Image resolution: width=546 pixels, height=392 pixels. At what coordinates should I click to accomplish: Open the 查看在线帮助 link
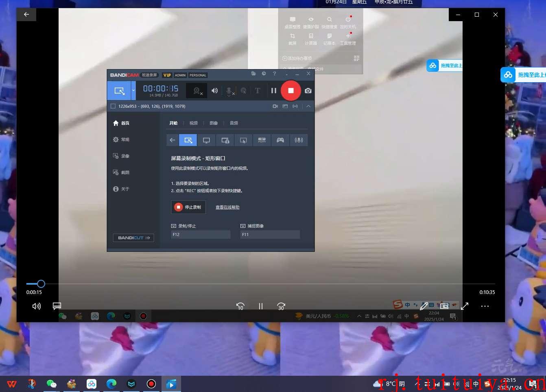(x=227, y=207)
